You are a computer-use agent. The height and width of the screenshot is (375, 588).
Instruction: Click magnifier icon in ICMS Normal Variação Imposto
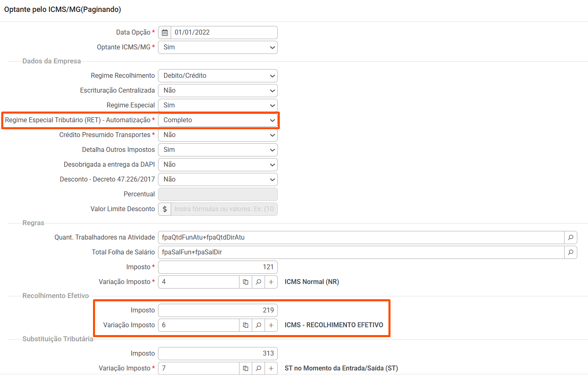pos(258,282)
